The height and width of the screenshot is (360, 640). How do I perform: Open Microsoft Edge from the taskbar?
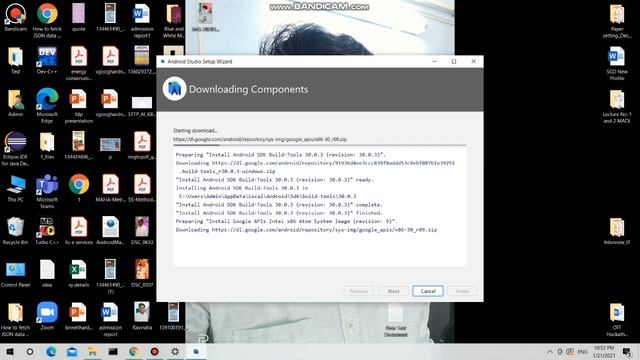(51, 351)
